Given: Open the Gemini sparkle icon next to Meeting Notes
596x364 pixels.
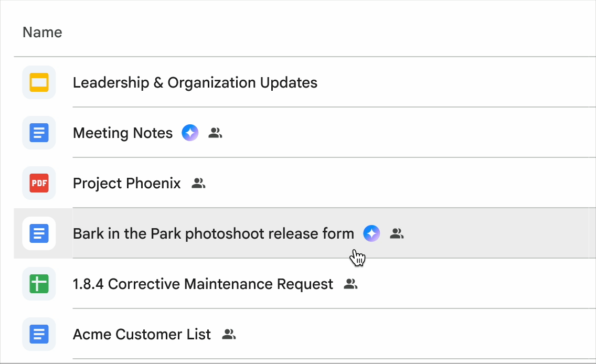Looking at the screenshot, I should 190,133.
